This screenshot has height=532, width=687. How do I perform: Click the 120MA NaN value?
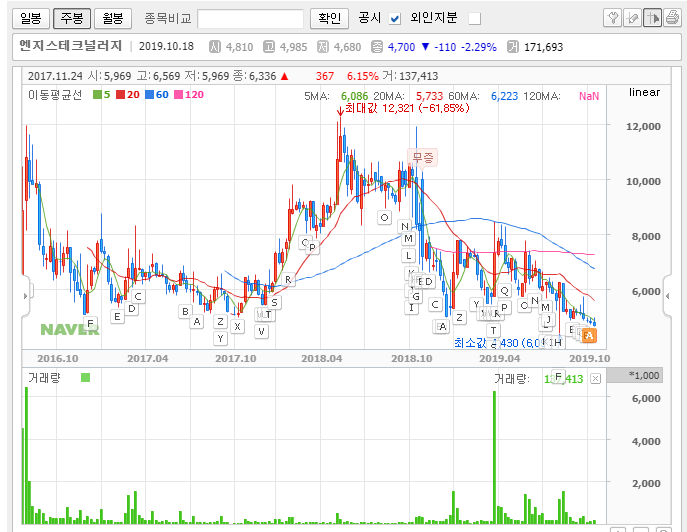tap(589, 96)
